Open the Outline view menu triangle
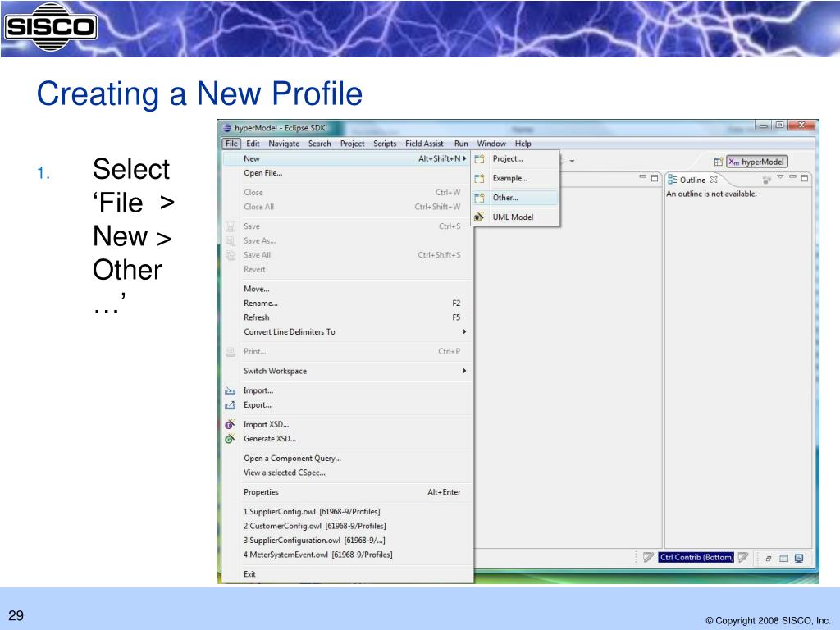Screen dimensions: 840x630 tap(781, 177)
